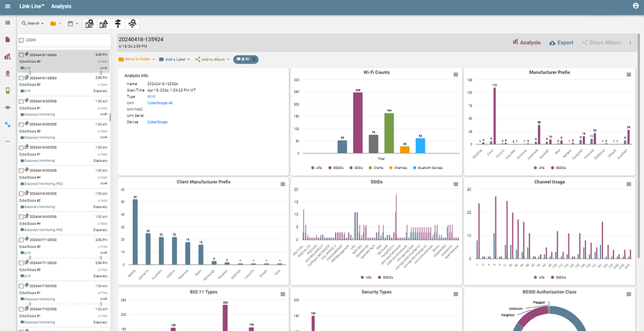Click the Export button
The height and width of the screenshot is (331, 644).
(x=561, y=43)
